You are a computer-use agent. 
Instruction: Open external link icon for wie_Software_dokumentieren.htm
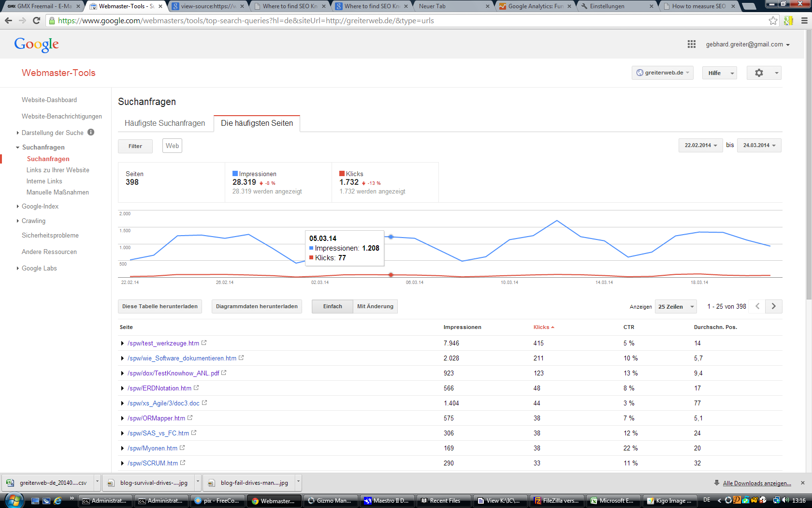[241, 358]
